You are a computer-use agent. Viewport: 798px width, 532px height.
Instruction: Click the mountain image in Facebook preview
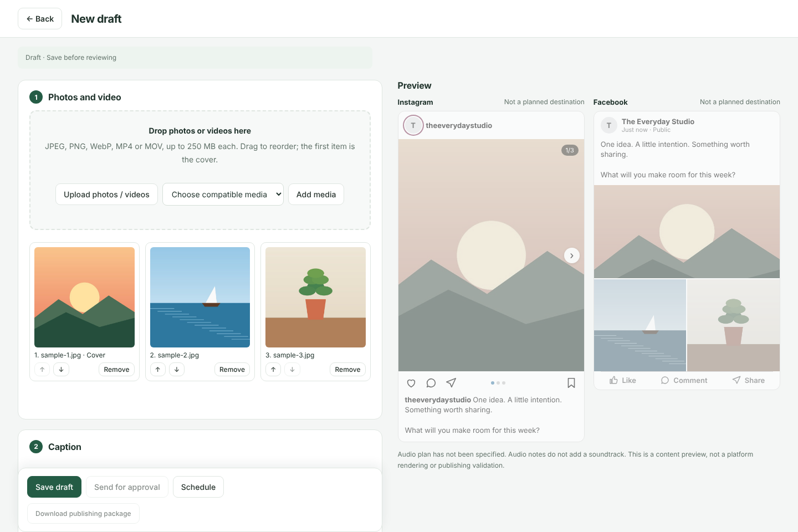687,232
